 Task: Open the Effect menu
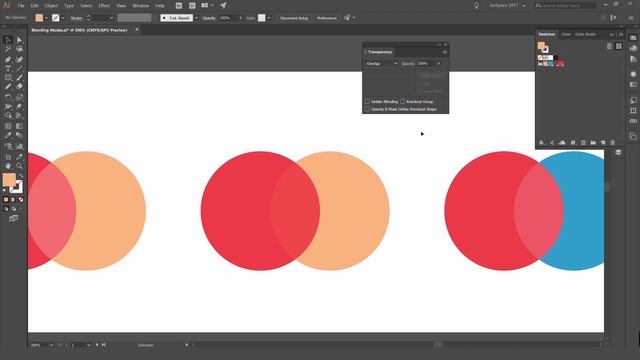(104, 6)
